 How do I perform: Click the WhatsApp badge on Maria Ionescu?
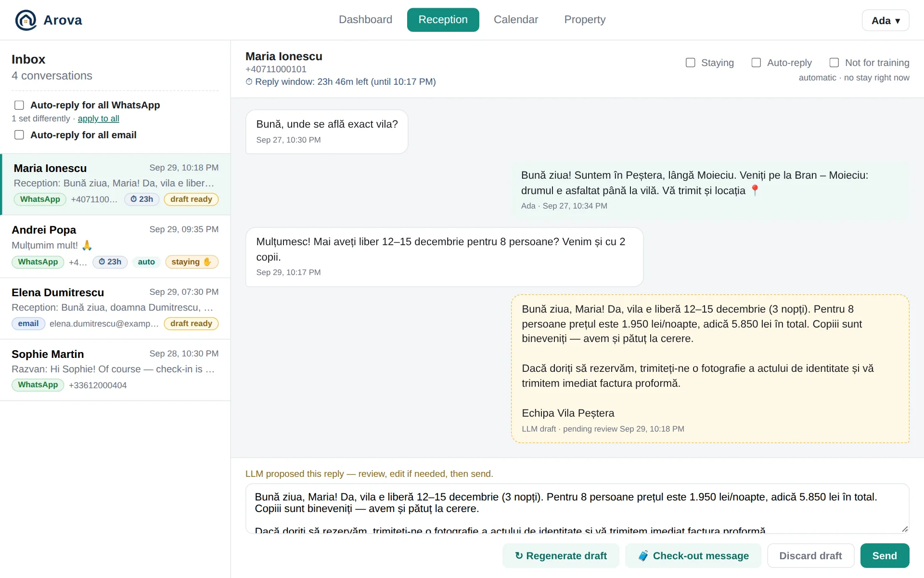[x=40, y=199]
